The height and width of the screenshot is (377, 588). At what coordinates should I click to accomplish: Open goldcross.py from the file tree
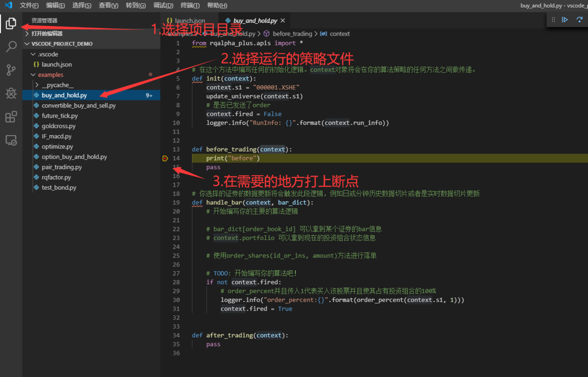(58, 126)
